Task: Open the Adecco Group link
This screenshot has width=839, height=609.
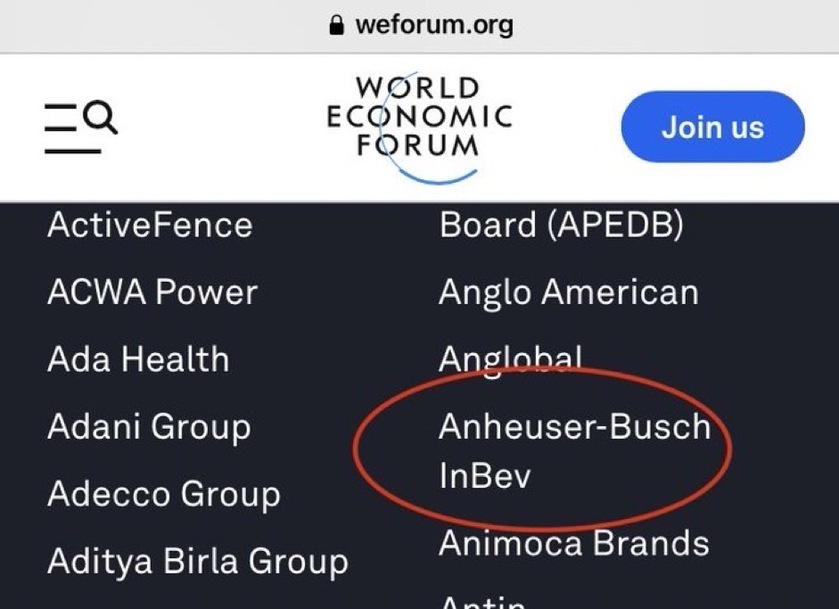Action: [x=164, y=494]
